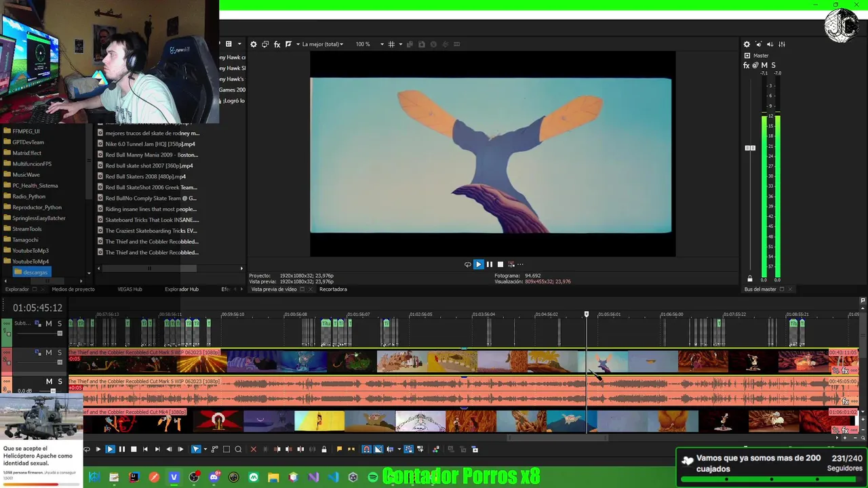Viewport: 868px width, 488px height.
Task: Select file Nike 6.0 Tunnel Jam [HQ] [358p].mp4
Action: click(150, 144)
